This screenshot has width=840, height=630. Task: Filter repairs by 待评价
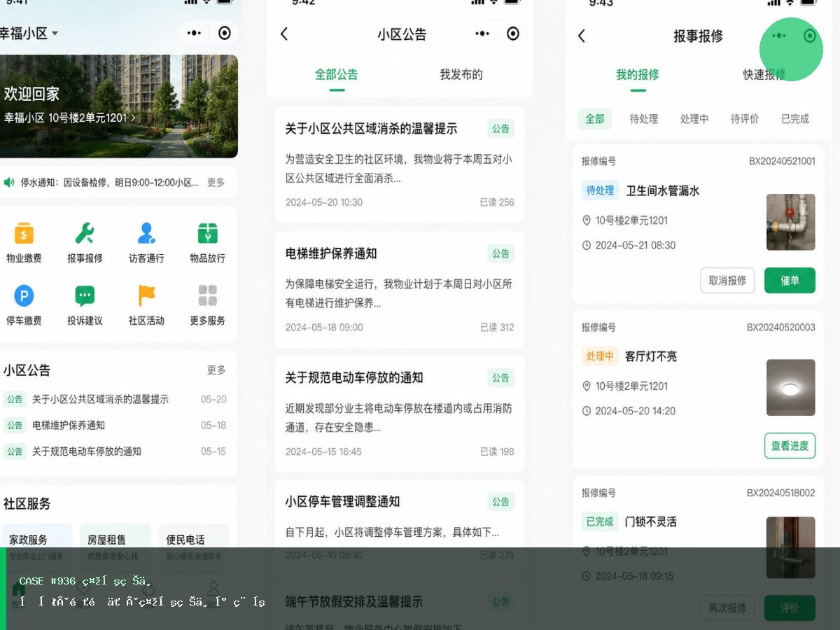(745, 119)
